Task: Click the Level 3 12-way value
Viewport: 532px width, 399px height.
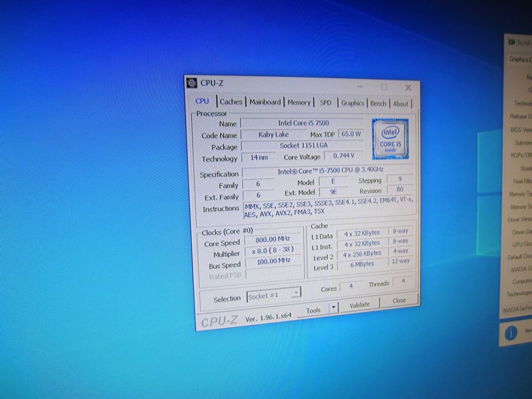Action: tap(401, 261)
